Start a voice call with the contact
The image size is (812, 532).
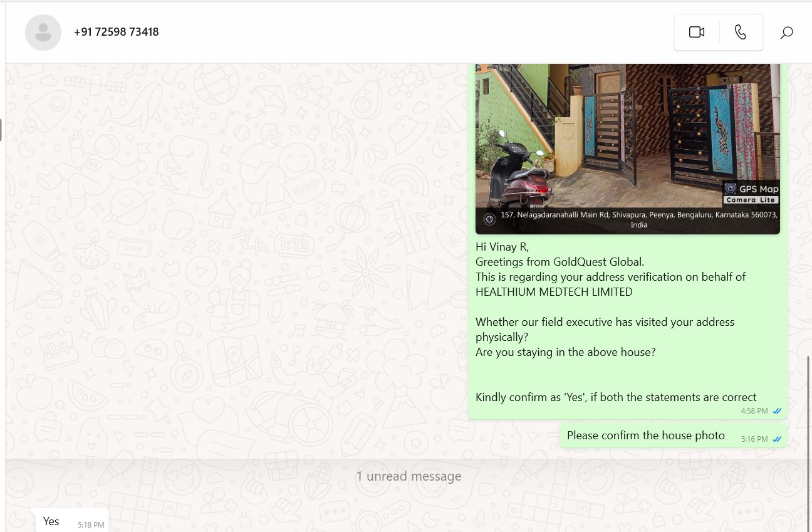(741, 32)
